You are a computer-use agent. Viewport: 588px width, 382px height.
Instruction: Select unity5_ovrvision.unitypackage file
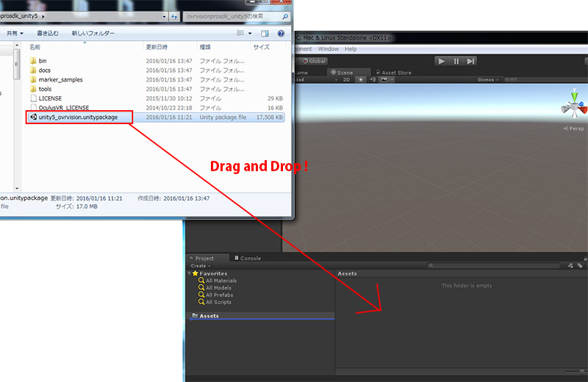(78, 117)
